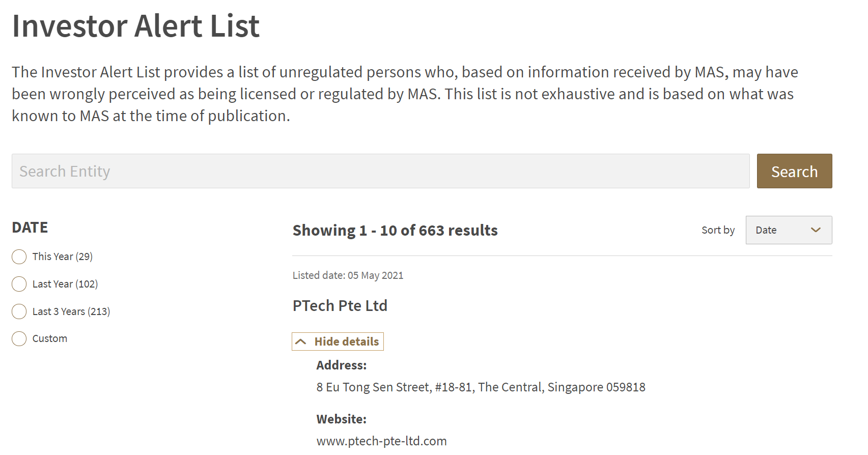The width and height of the screenshot is (868, 455).
Task: Click the "Date" value in the sort selector
Action: 766,230
